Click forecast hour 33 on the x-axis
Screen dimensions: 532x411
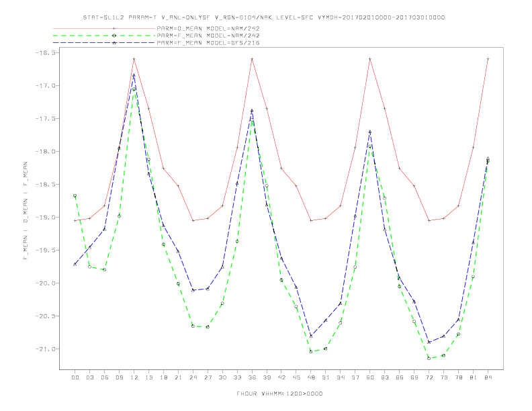(x=237, y=377)
